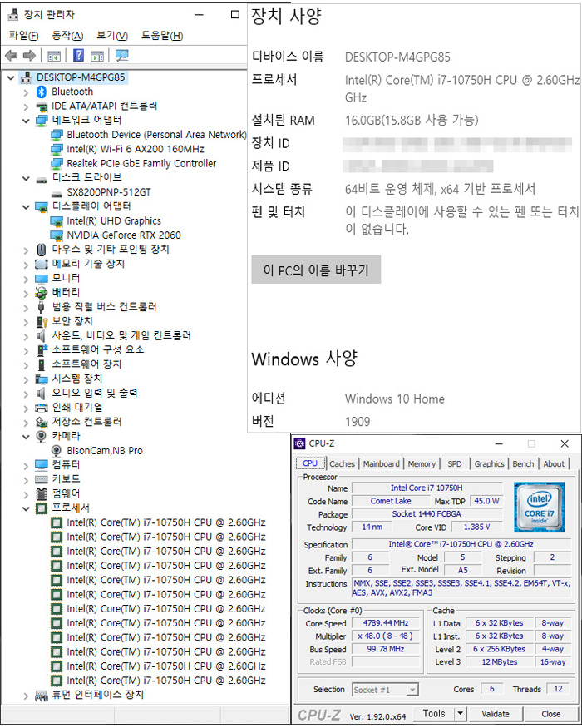
Task: Collapse the DESKTOP-M4GPG85 root node
Action: coord(11,77)
